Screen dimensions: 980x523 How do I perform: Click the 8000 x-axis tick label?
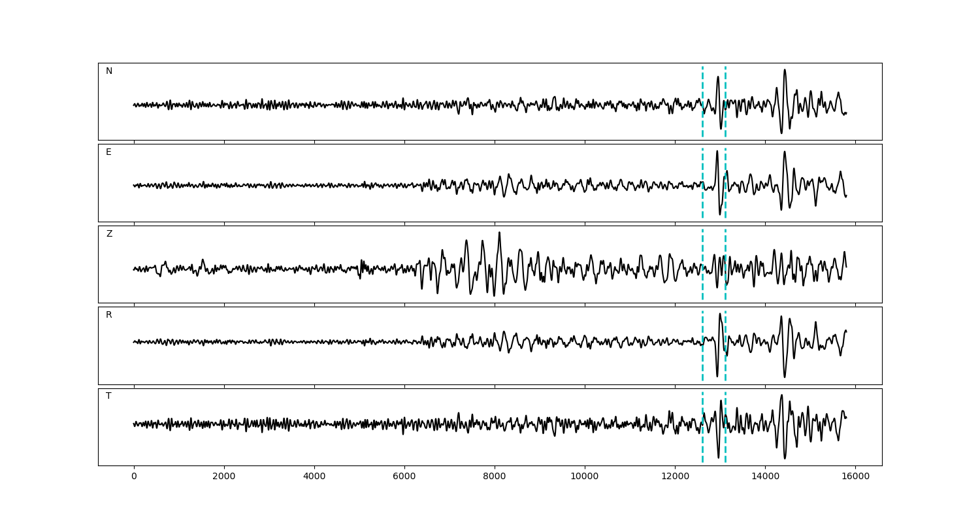495,477
